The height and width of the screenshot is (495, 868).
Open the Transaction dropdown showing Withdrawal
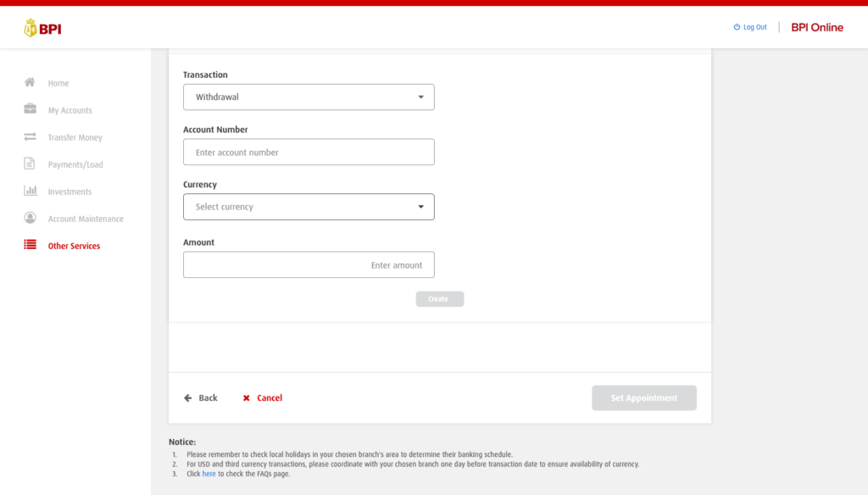click(x=309, y=97)
